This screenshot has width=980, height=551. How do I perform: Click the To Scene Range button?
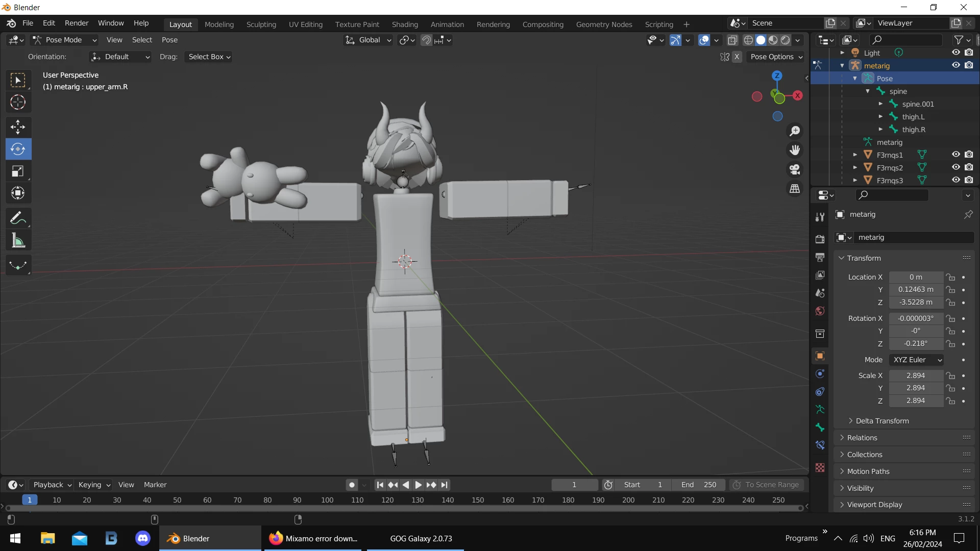[766, 485]
